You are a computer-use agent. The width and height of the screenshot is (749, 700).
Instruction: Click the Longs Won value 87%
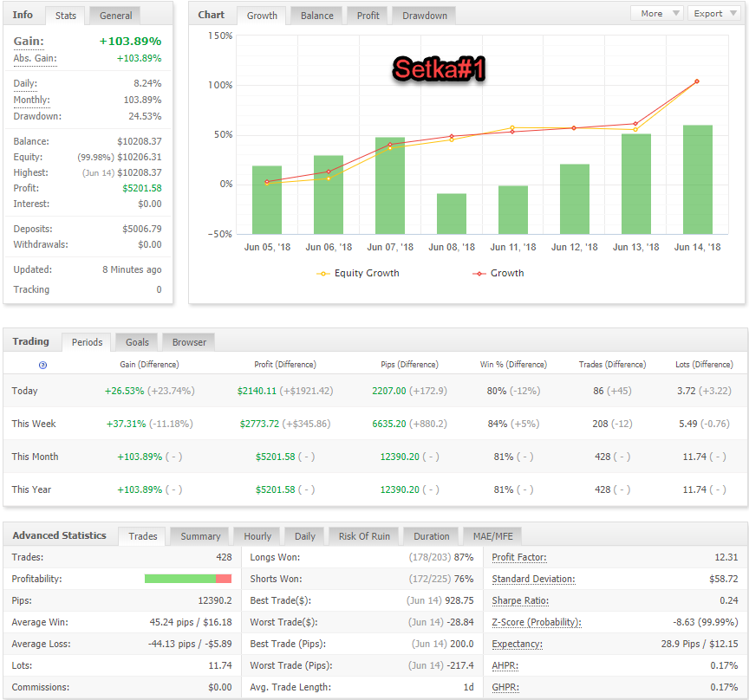tap(464, 557)
